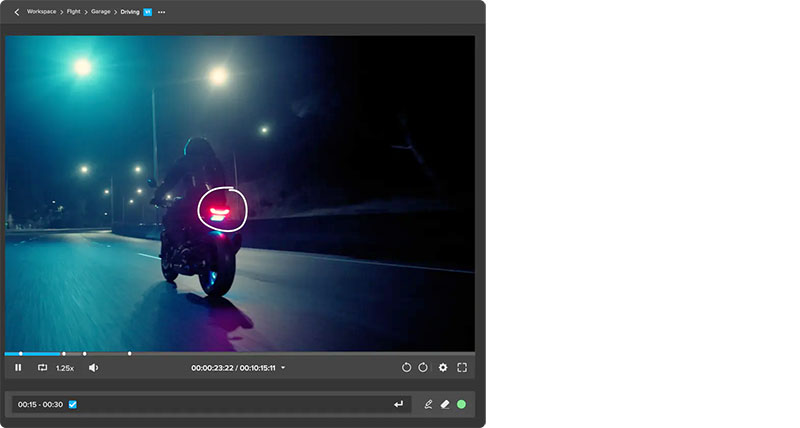The height and width of the screenshot is (428, 800).
Task: Click the rotate clockwise icon
Action: click(x=423, y=368)
